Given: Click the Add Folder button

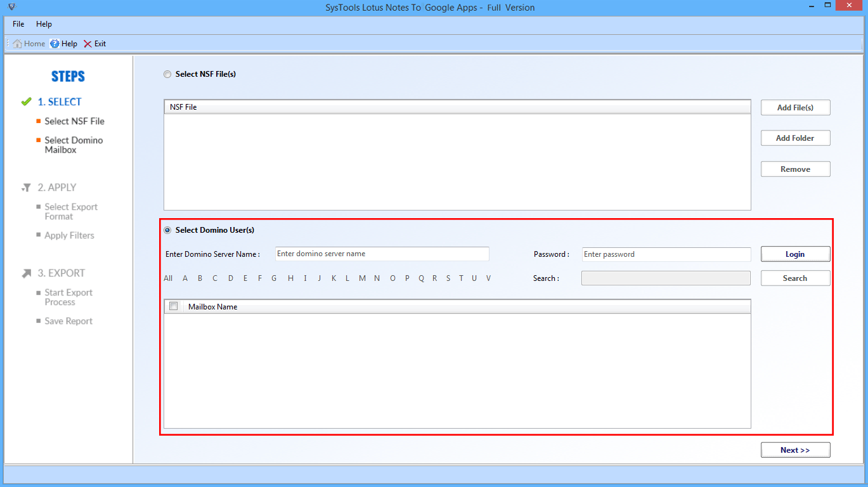Looking at the screenshot, I should point(795,138).
